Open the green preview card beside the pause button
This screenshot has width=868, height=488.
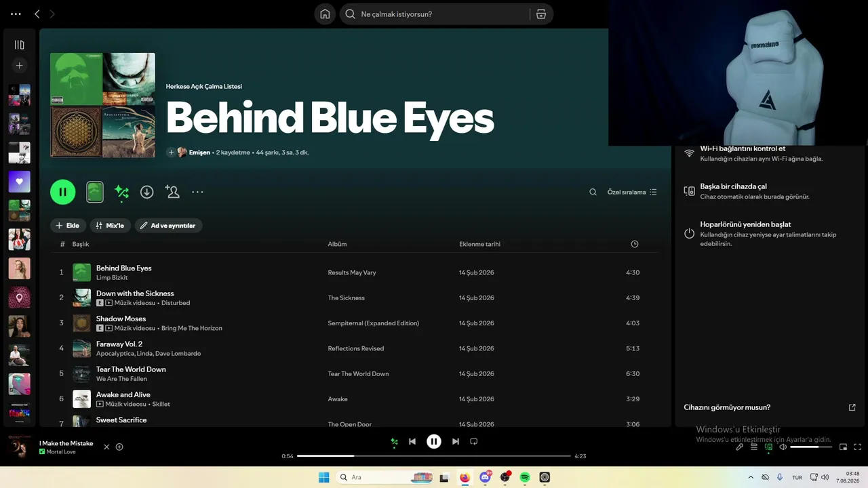95,192
